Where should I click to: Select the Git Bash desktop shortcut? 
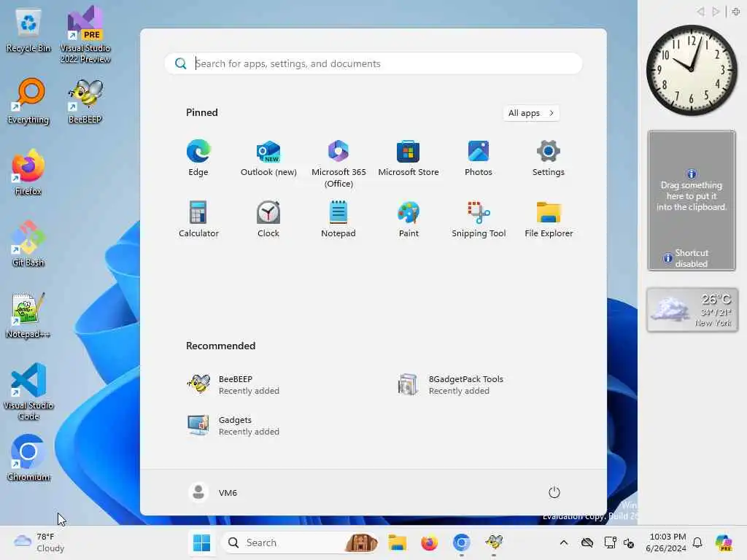[x=28, y=244]
